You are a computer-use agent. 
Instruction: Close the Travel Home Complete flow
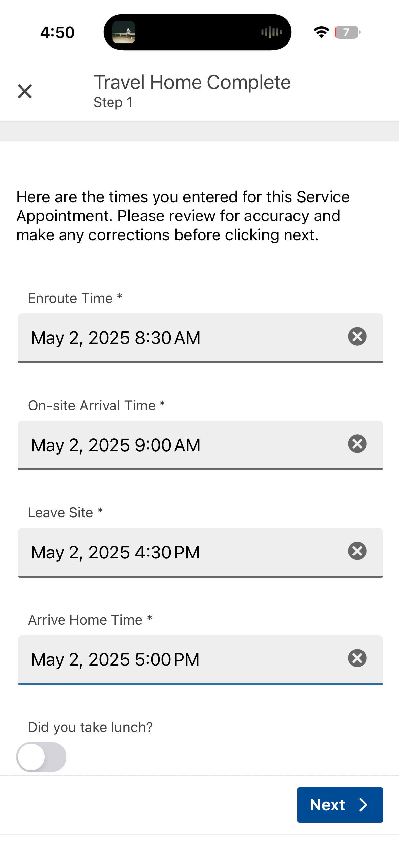[24, 91]
